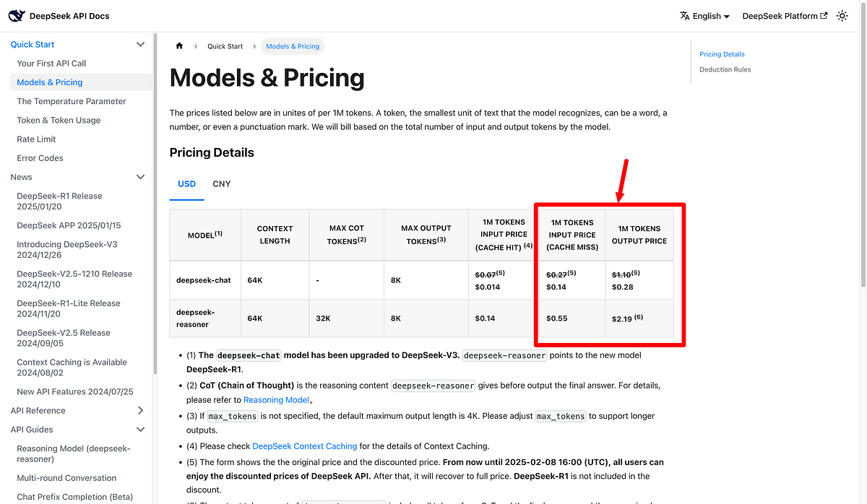867x504 pixels.
Task: Click the API Reference sidebar heading
Action: click(x=38, y=410)
